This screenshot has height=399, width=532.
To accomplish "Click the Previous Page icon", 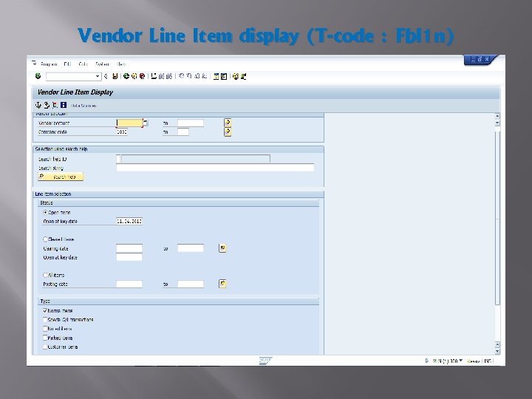I will [189, 76].
